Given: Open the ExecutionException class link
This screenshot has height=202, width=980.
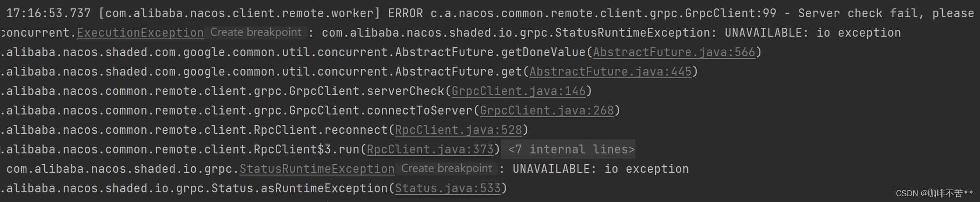Looking at the screenshot, I should [x=140, y=33].
